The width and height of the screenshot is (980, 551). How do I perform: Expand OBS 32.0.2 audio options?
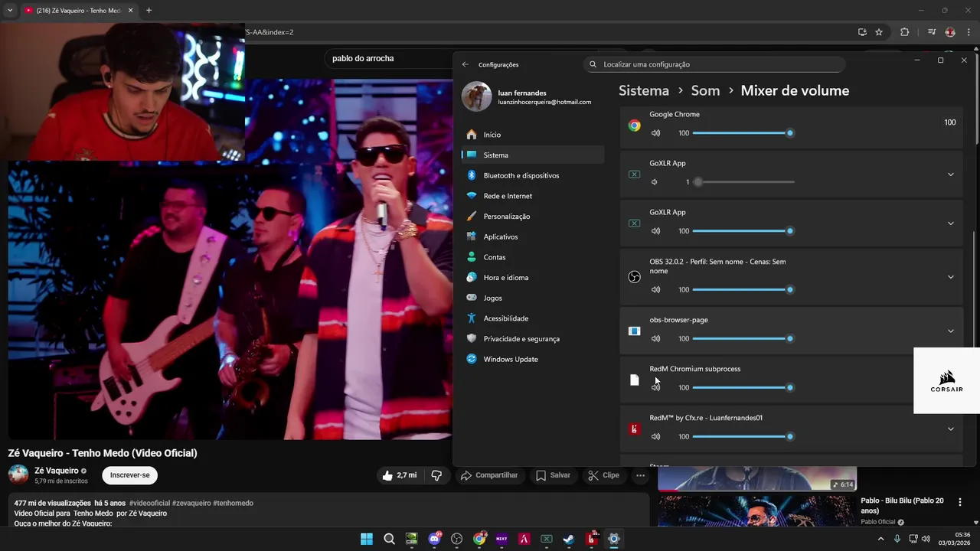(x=950, y=277)
